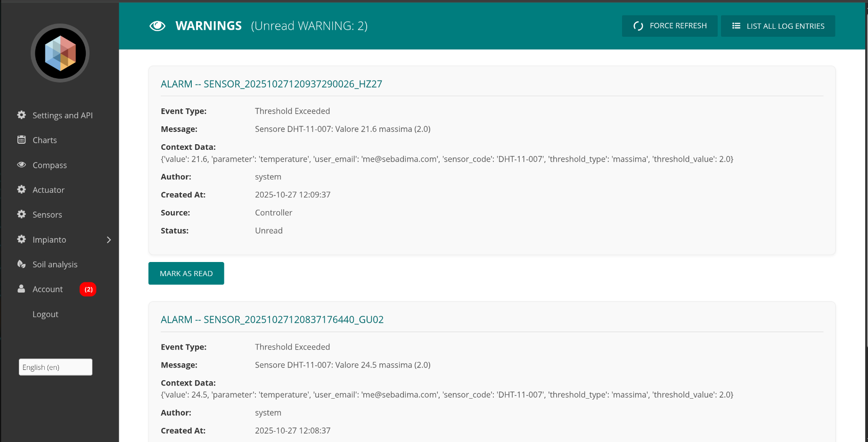Viewport: 868px width, 442px height.
Task: Click the gear icon beside Sensors
Action: point(22,214)
